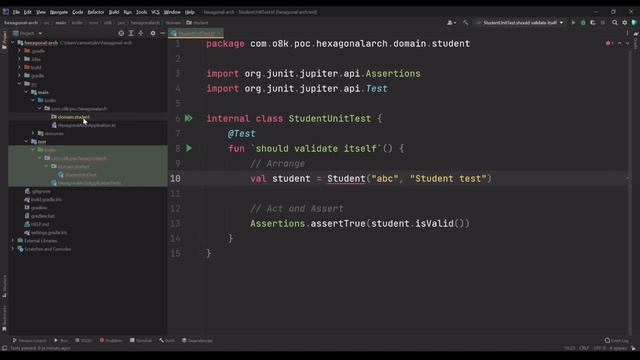This screenshot has width=640, height=360.
Task: Expand all items in Project panel
Action: pos(131,33)
